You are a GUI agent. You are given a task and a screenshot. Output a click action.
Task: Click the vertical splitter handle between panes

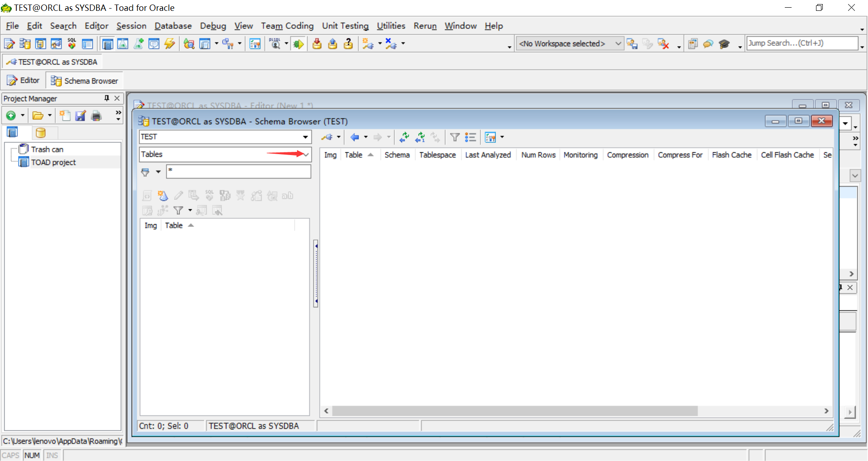pyautogui.click(x=316, y=273)
